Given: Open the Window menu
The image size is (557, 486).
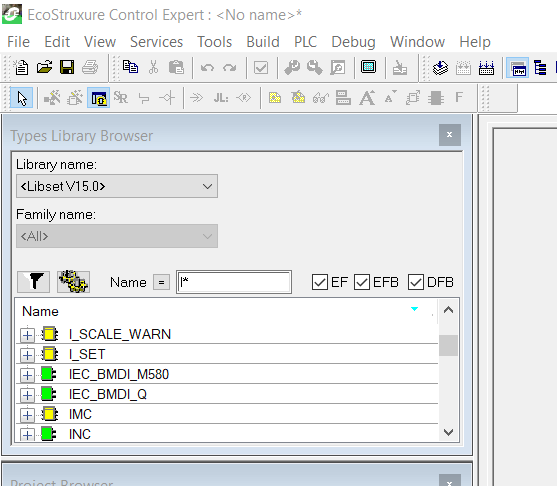Looking at the screenshot, I should pyautogui.click(x=417, y=42).
